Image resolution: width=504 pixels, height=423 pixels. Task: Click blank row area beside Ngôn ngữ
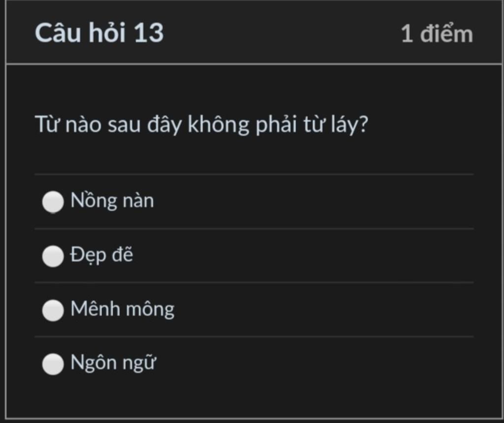(x=315, y=363)
